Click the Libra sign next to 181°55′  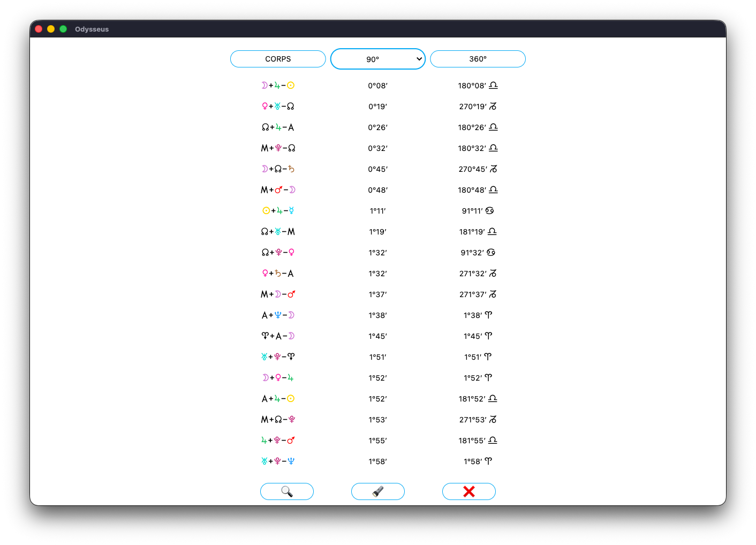pos(493,441)
